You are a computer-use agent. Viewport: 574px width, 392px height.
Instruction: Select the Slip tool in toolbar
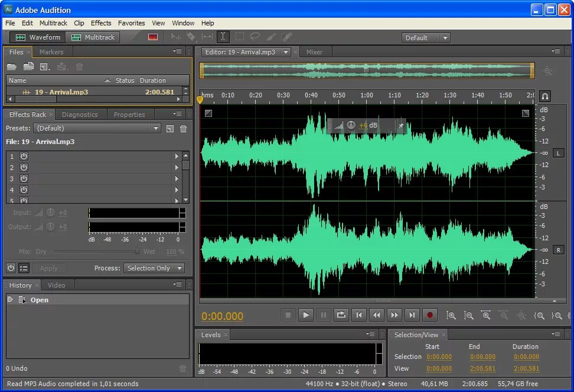pyautogui.click(x=207, y=37)
